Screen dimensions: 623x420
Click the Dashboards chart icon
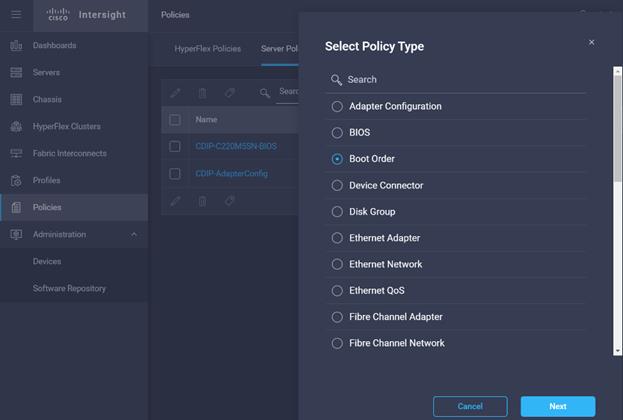pyautogui.click(x=16, y=45)
